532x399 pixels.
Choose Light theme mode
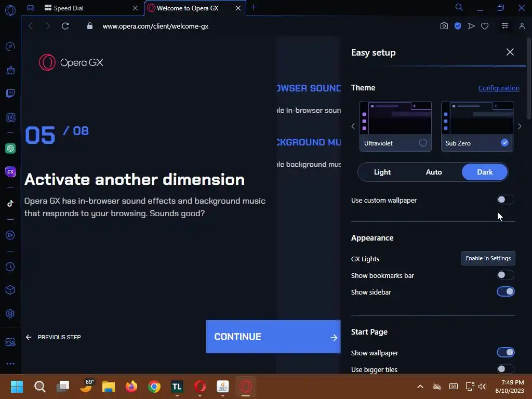[x=382, y=172]
